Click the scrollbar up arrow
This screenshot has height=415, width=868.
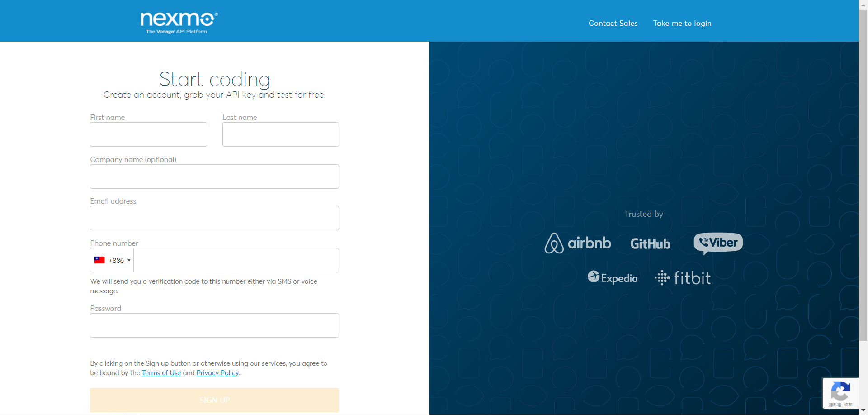tap(863, 4)
